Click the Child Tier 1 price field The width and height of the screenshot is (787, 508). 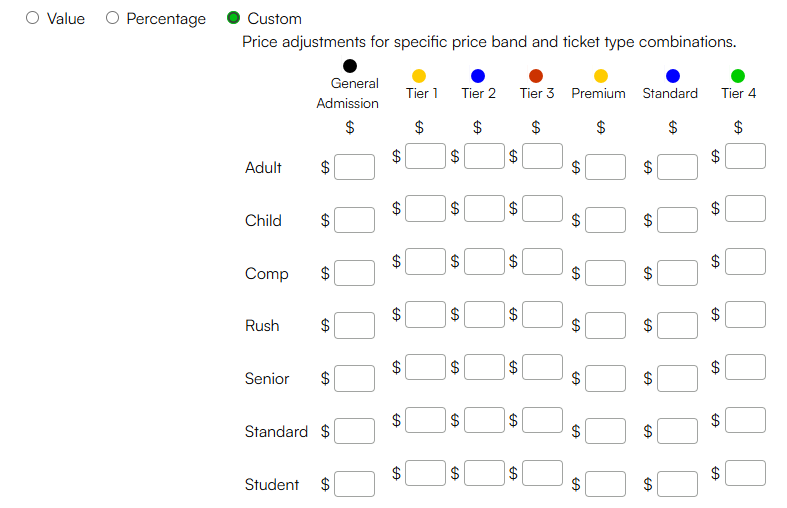click(425, 208)
